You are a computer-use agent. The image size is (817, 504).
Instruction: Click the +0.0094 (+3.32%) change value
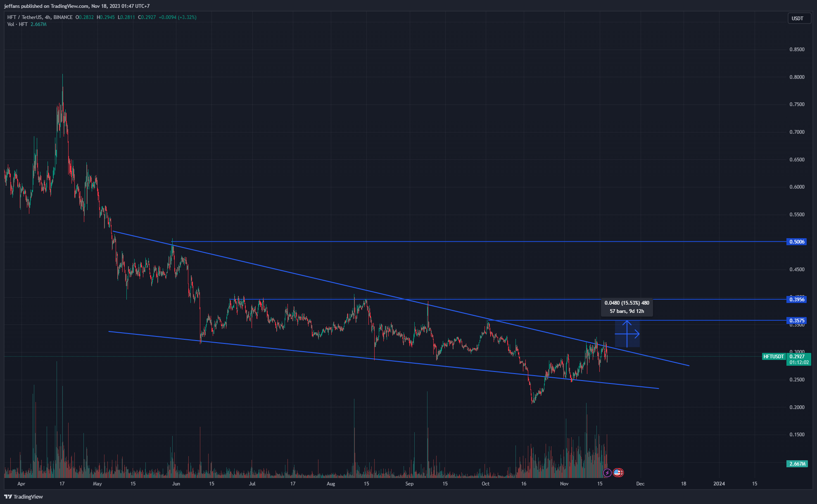pos(178,17)
